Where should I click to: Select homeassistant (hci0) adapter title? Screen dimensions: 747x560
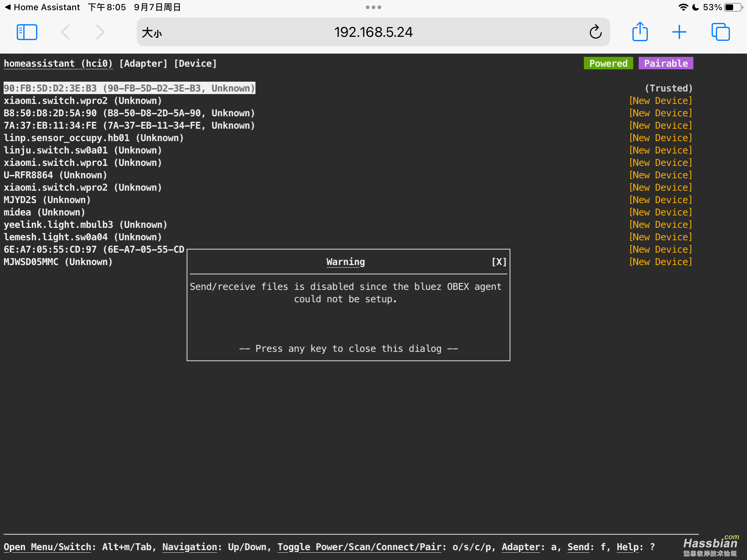pos(58,63)
